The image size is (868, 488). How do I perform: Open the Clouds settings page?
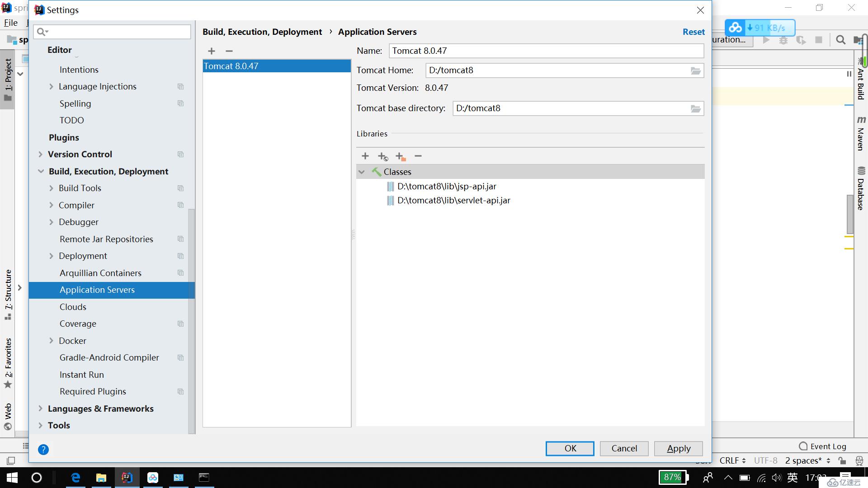73,307
